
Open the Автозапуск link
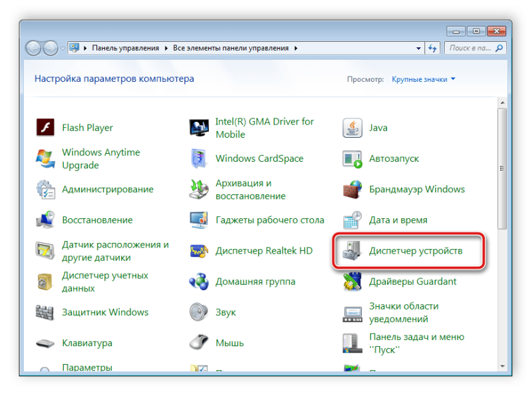394,158
